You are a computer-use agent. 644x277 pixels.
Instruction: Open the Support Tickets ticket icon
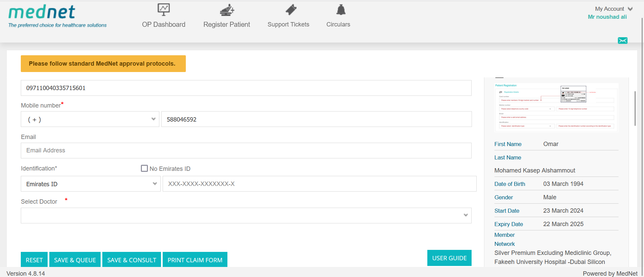tap(291, 10)
